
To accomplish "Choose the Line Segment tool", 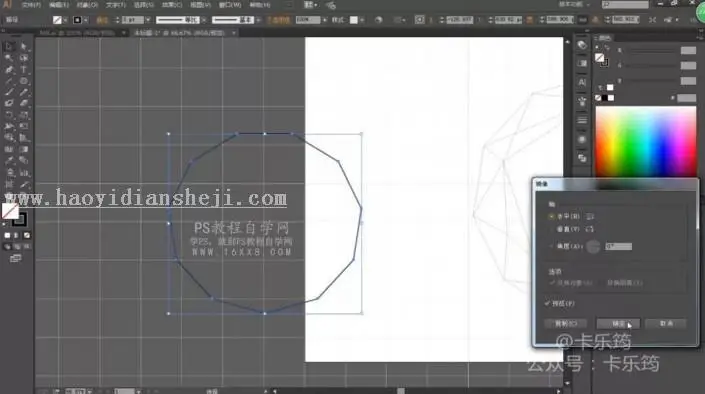I will click(9, 81).
